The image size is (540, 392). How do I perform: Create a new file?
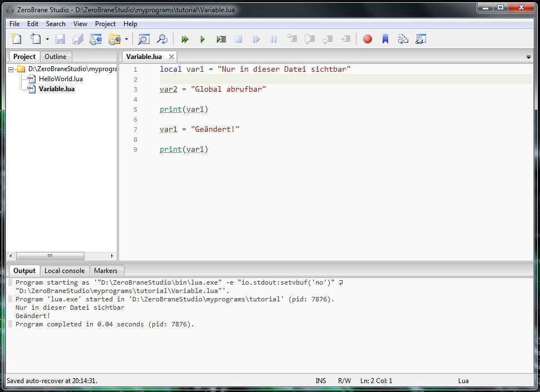point(16,39)
